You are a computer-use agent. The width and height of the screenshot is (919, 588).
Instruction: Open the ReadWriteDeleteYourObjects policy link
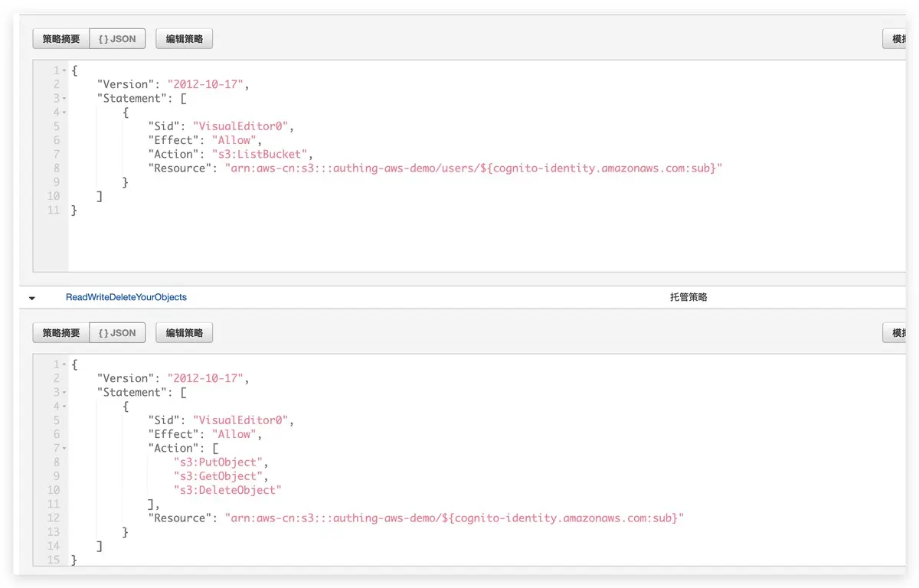[x=126, y=297]
